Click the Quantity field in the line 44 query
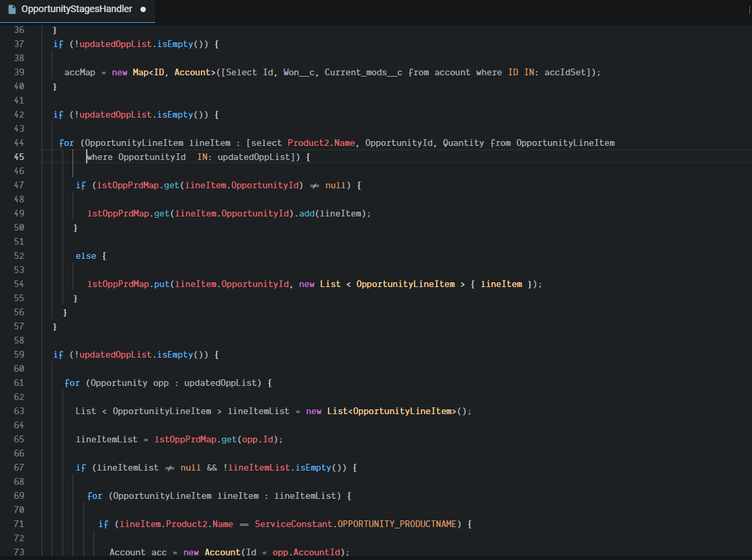 (463, 143)
